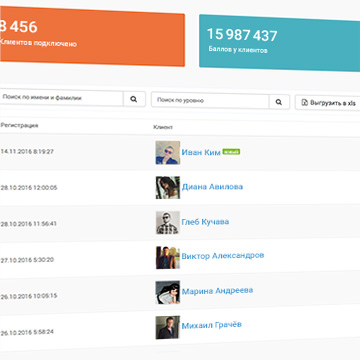
Task: Open Глеб Кучава's avatar photo
Action: coord(168,222)
